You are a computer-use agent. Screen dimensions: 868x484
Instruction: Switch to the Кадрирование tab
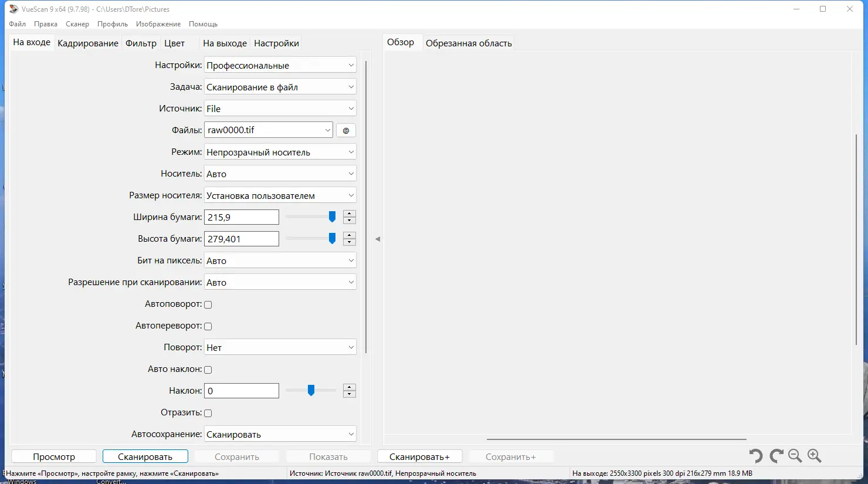point(88,43)
